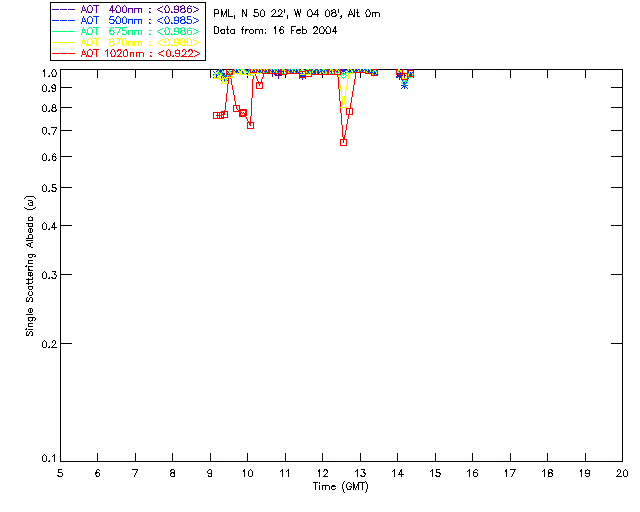The height and width of the screenshot is (512, 640).
Task: Click the x-axis tick label 14
Action: (x=398, y=474)
